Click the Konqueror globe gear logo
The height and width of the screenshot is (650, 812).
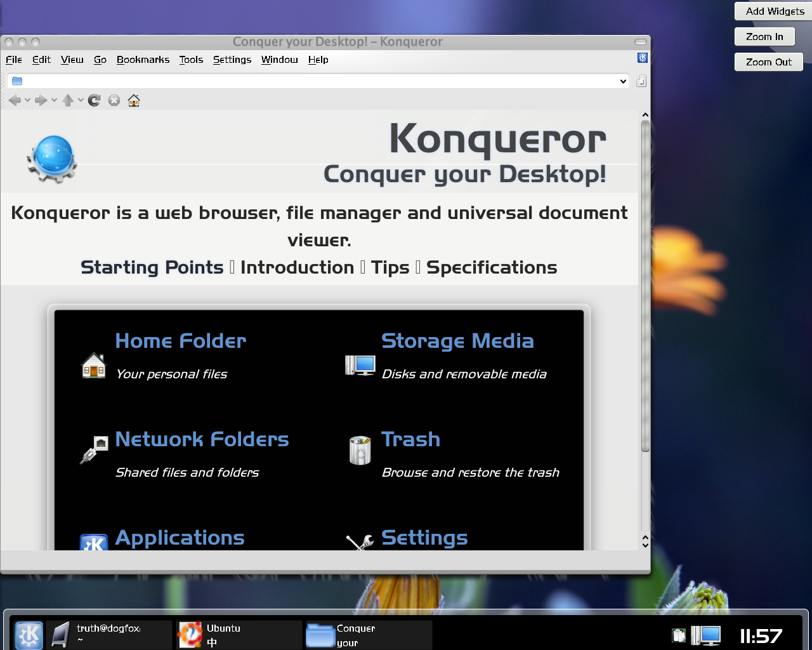(52, 159)
